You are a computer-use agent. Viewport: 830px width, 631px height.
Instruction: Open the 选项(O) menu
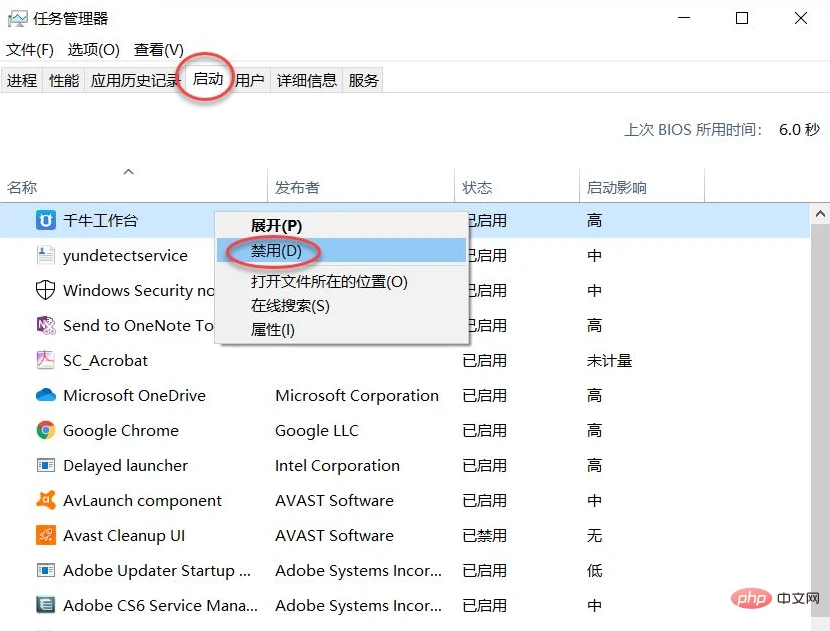point(94,50)
